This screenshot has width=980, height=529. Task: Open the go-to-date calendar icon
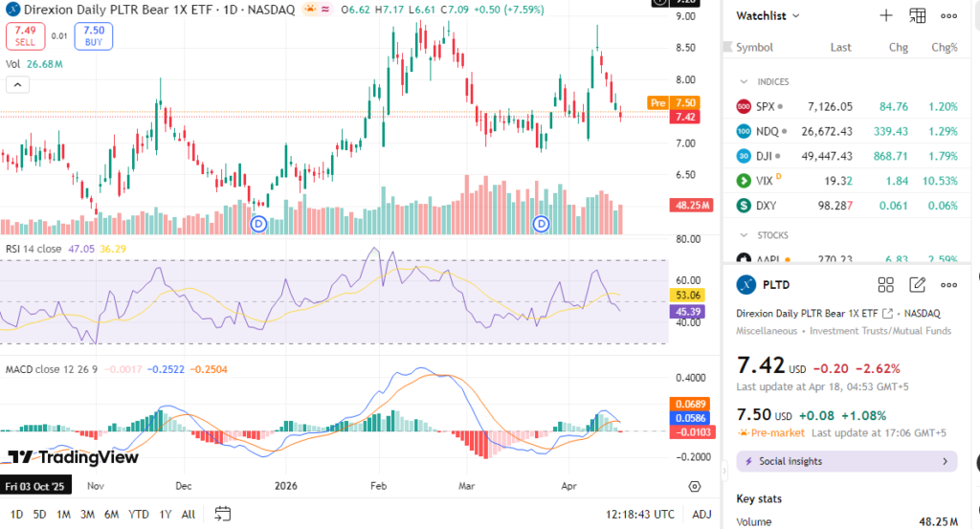click(223, 513)
